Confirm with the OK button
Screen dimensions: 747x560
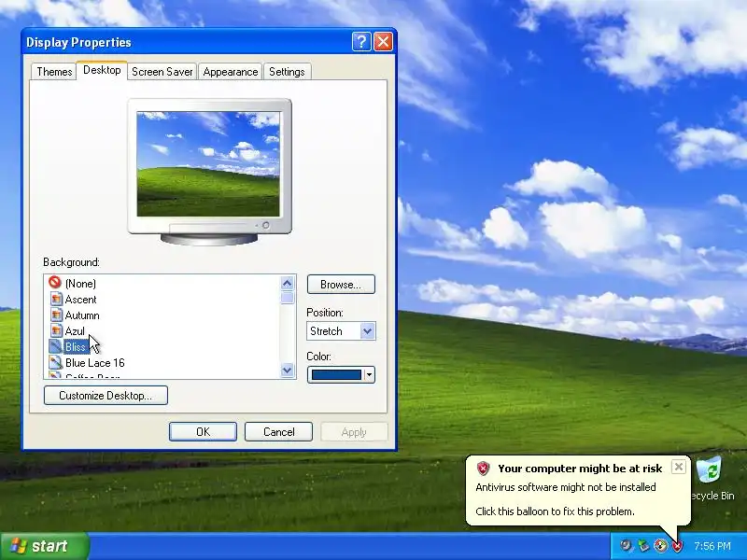pos(203,431)
